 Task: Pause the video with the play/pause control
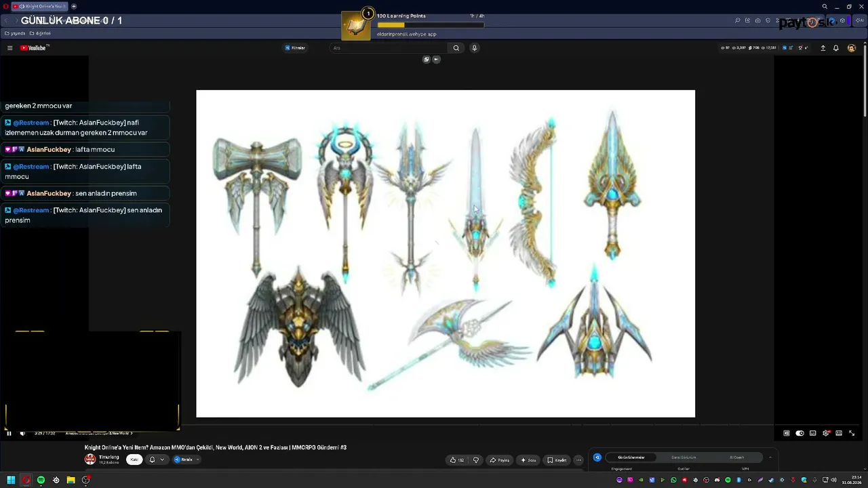click(x=9, y=433)
